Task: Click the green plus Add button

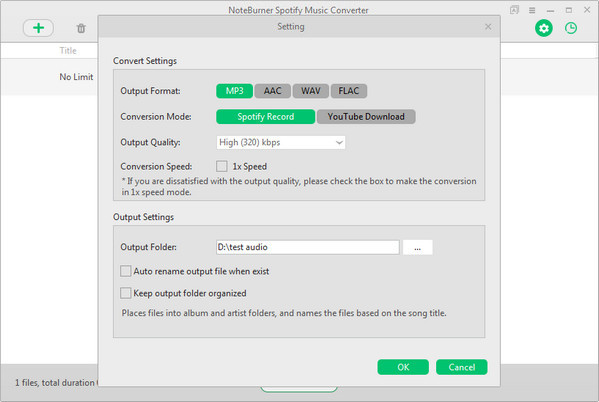Action: [x=38, y=28]
